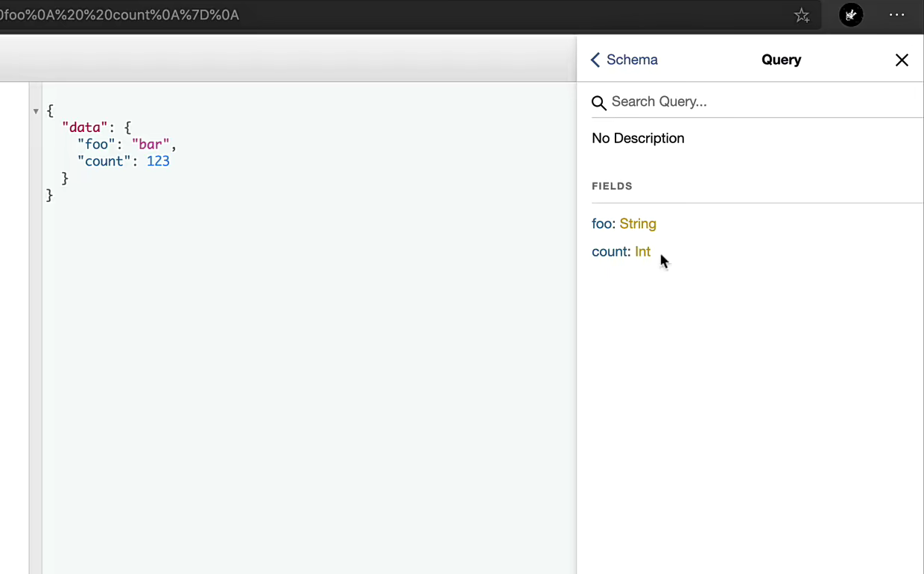Go back to Schema docs
Screen dimensions: 924x574
coord(631,60)
